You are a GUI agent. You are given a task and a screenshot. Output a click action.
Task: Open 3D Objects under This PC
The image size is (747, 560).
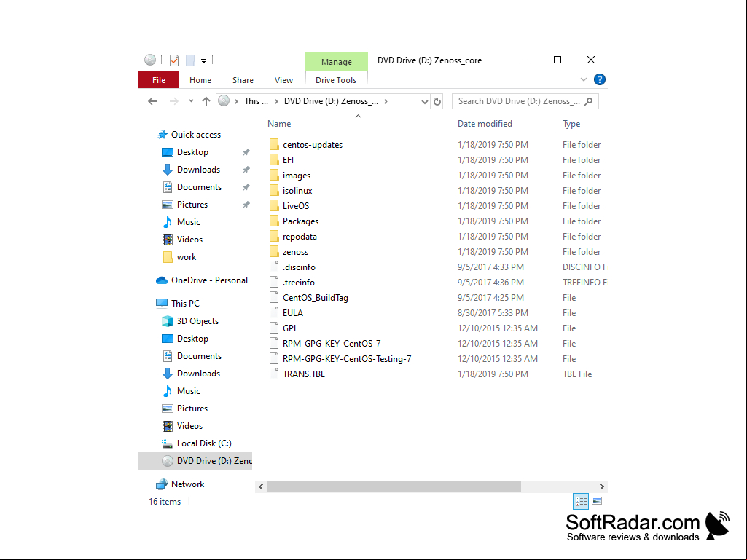click(x=197, y=321)
